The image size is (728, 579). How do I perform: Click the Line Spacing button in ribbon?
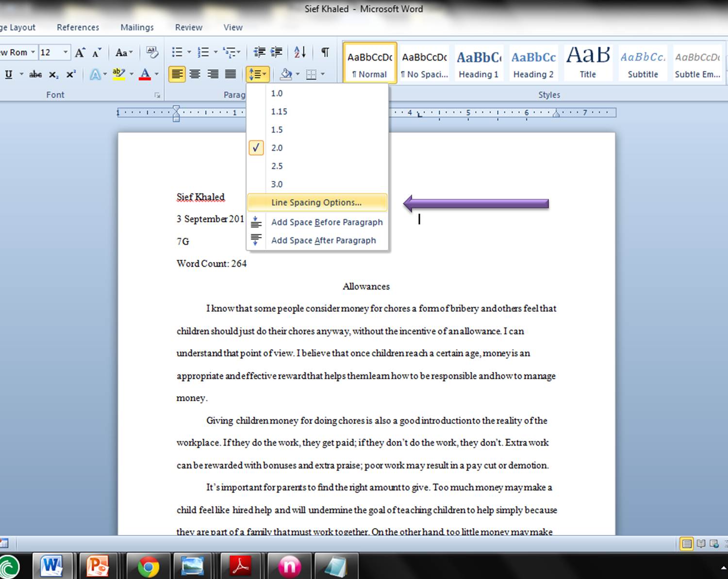(257, 74)
